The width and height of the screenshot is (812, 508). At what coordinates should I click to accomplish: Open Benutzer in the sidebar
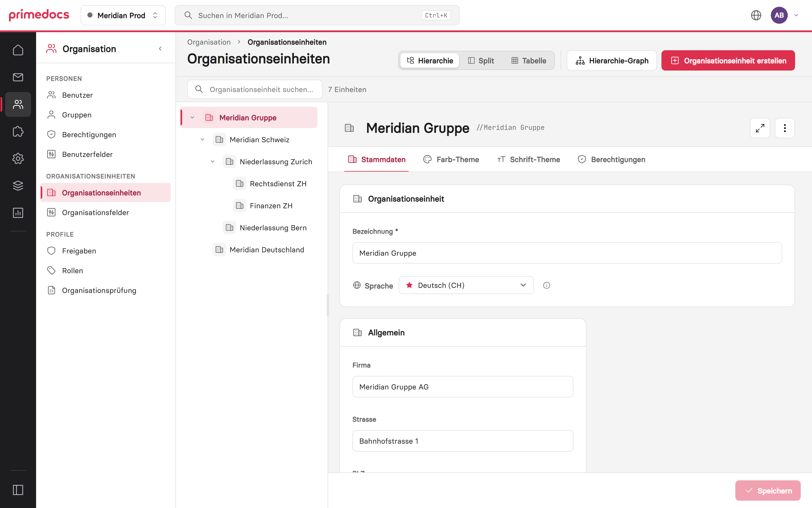pyautogui.click(x=106, y=95)
